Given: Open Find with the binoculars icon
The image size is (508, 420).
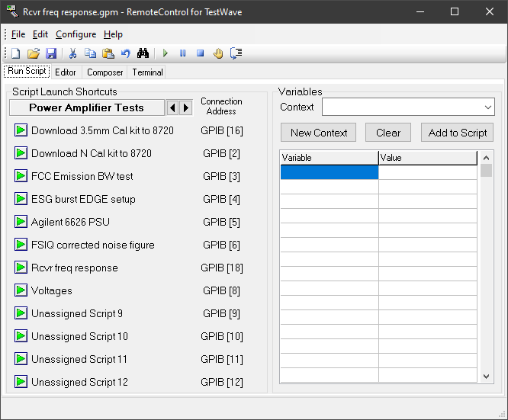Looking at the screenshot, I should point(143,53).
